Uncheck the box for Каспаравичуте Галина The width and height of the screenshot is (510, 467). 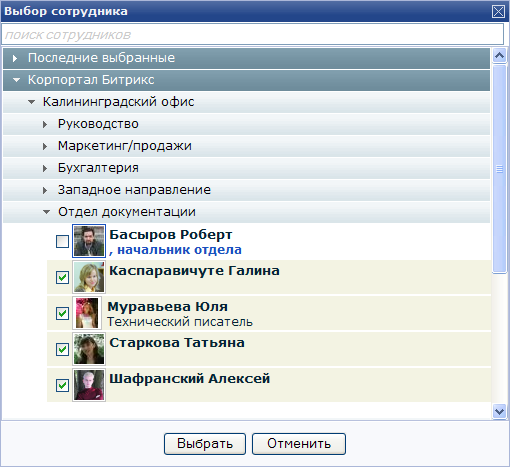pos(62,277)
